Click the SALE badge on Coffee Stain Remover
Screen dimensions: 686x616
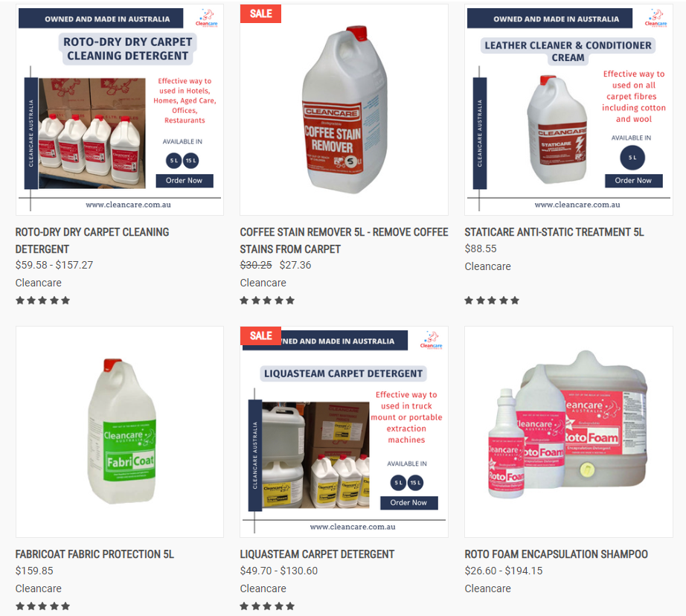(x=260, y=13)
